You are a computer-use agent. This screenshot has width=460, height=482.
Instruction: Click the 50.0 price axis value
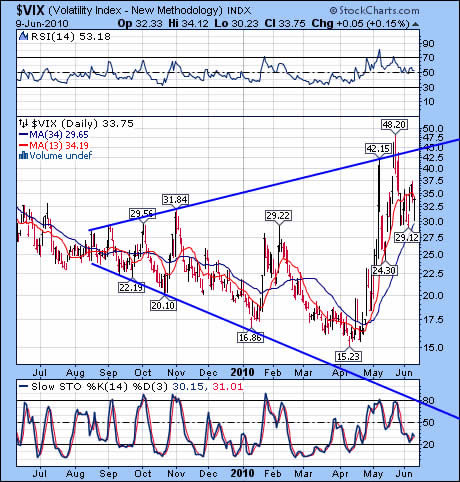pos(433,129)
